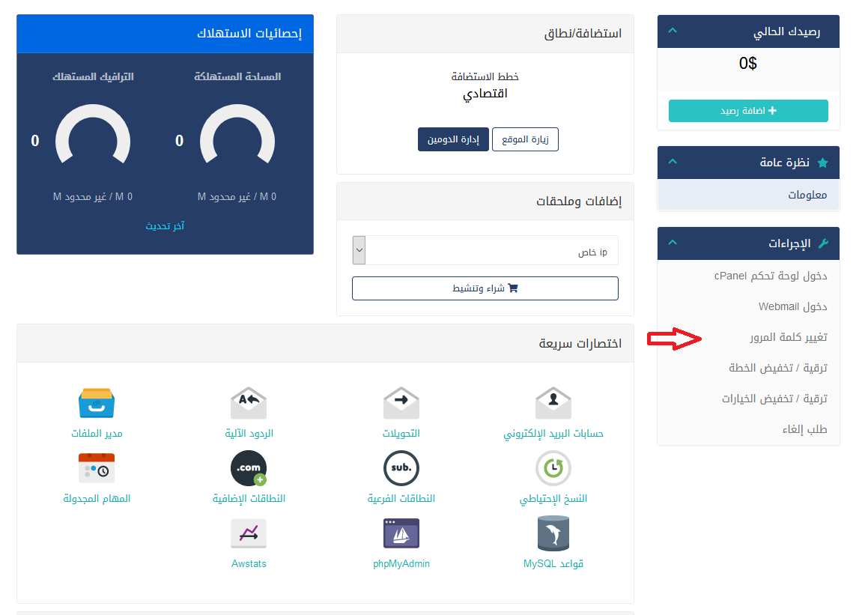The height and width of the screenshot is (615, 868).
Task: Click the plus icon on اضافة رصيد
Action: coord(772,111)
